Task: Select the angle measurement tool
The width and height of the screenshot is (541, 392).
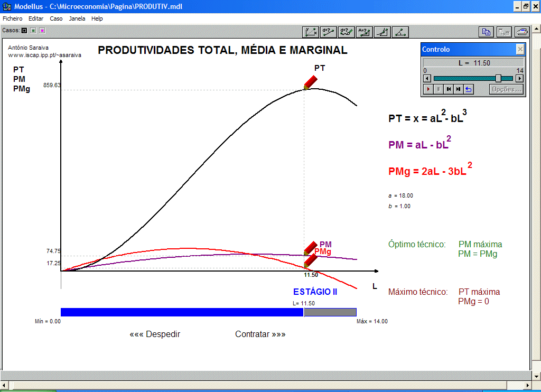Action: point(400,32)
